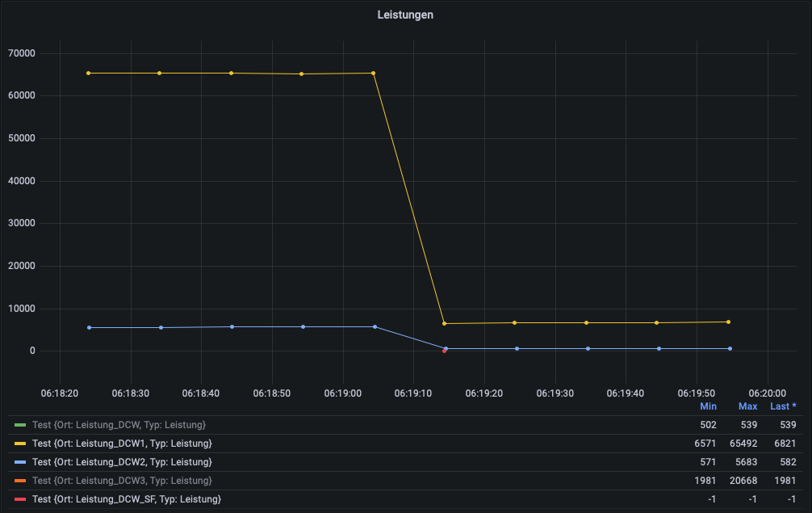Click the yellow data point where the drop begins
812x513 pixels.
(x=374, y=74)
